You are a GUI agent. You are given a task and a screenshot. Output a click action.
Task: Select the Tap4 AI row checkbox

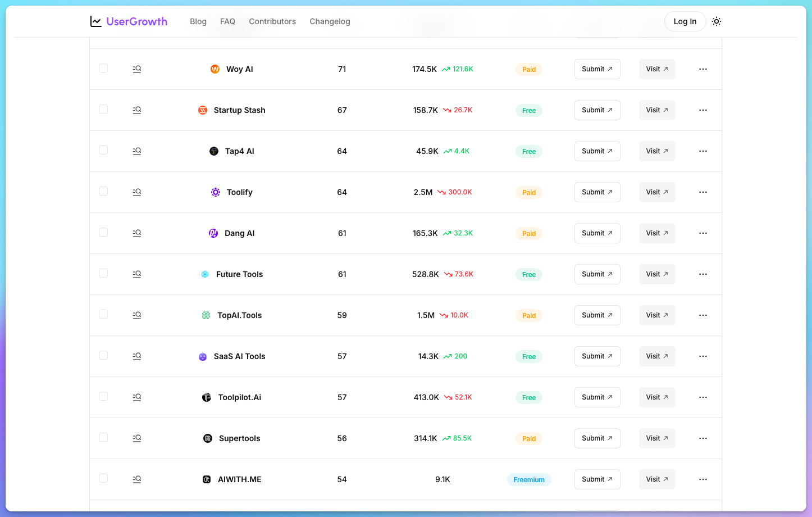point(103,150)
